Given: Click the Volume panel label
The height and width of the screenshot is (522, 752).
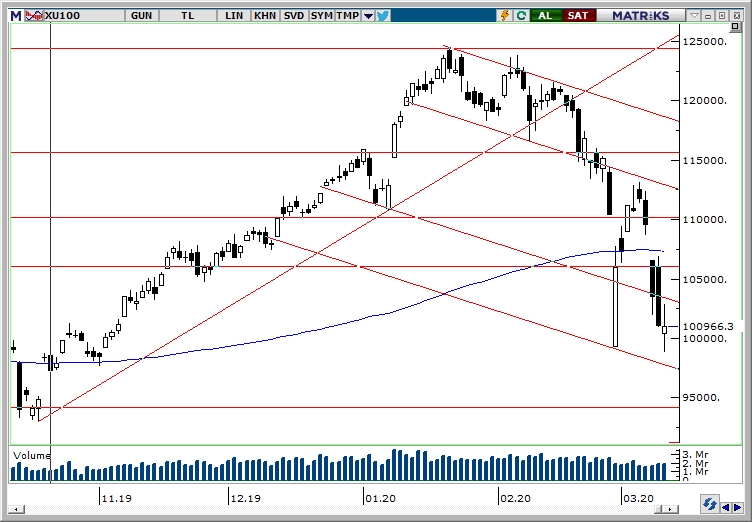Looking at the screenshot, I should pos(31,456).
